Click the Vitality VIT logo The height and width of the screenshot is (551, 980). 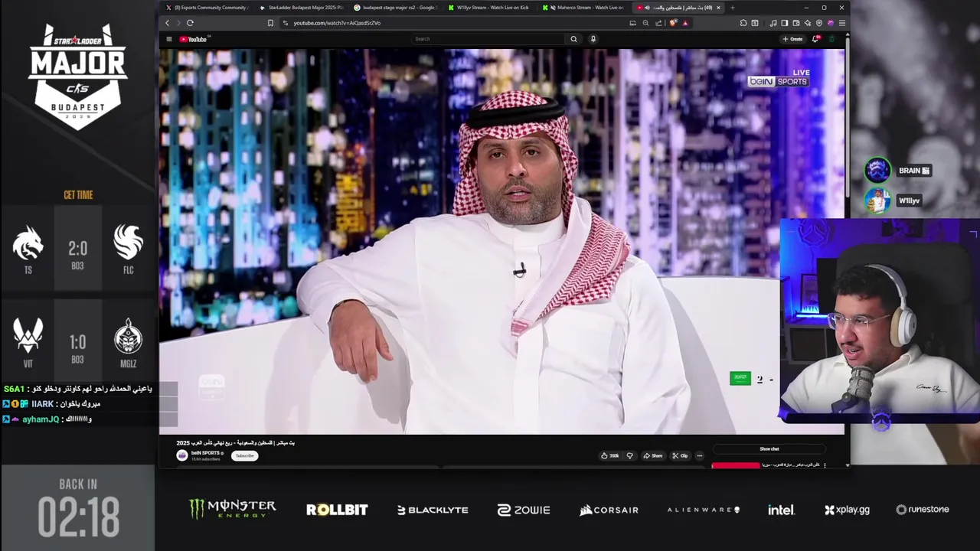(x=28, y=336)
